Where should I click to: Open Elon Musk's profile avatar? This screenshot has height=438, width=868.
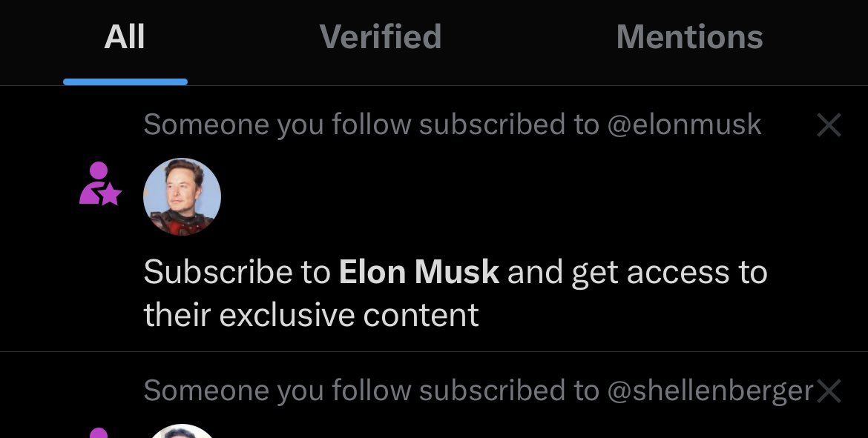182,197
